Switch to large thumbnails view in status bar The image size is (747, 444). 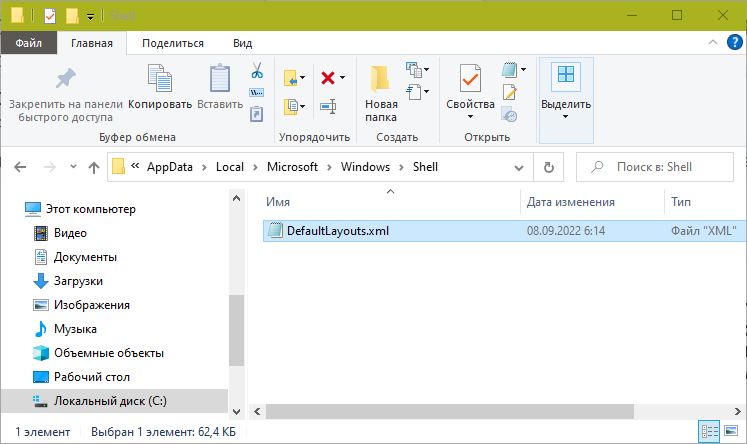[731, 432]
